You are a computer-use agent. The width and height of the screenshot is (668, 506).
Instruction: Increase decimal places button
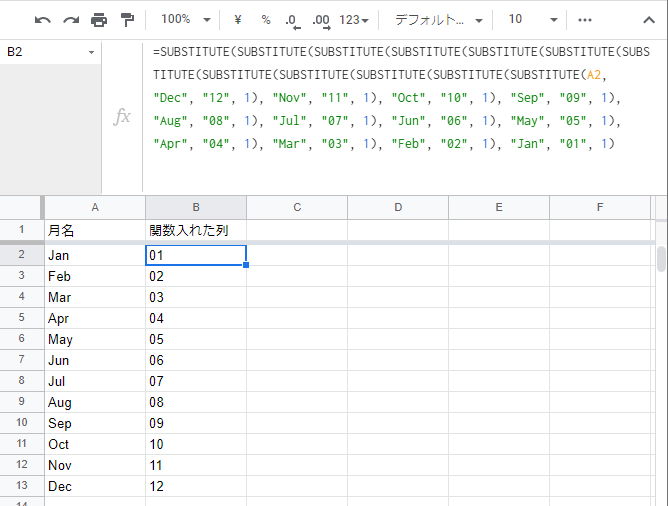point(321,19)
